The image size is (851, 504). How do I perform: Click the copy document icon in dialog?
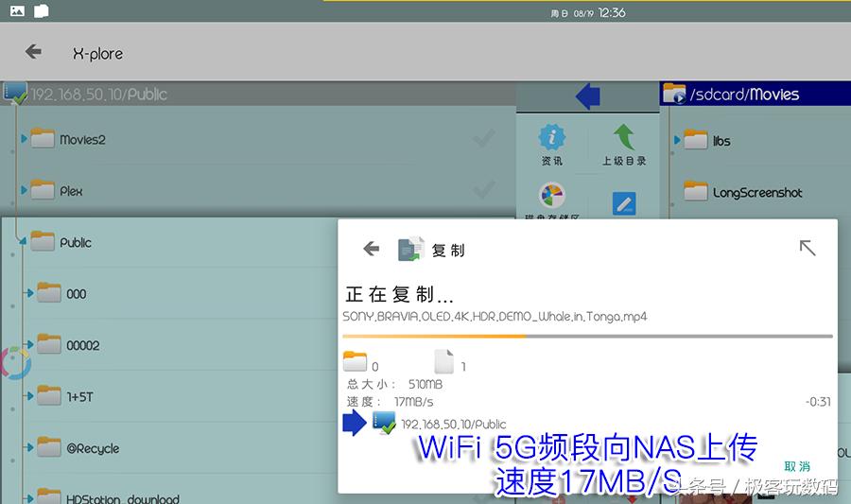[411, 249]
